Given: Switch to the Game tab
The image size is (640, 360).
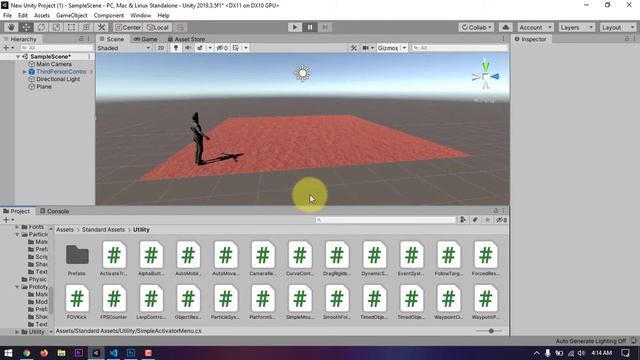Looking at the screenshot, I should click(145, 39).
